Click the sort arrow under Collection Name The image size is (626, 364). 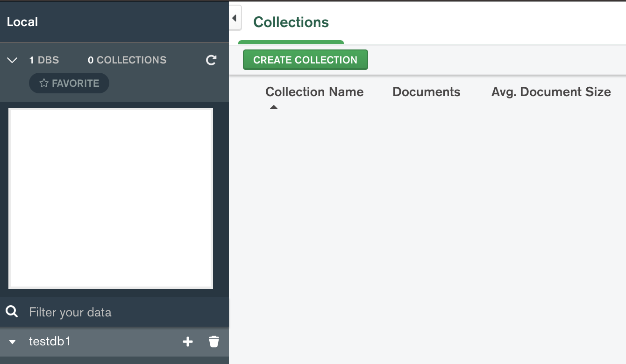[274, 107]
